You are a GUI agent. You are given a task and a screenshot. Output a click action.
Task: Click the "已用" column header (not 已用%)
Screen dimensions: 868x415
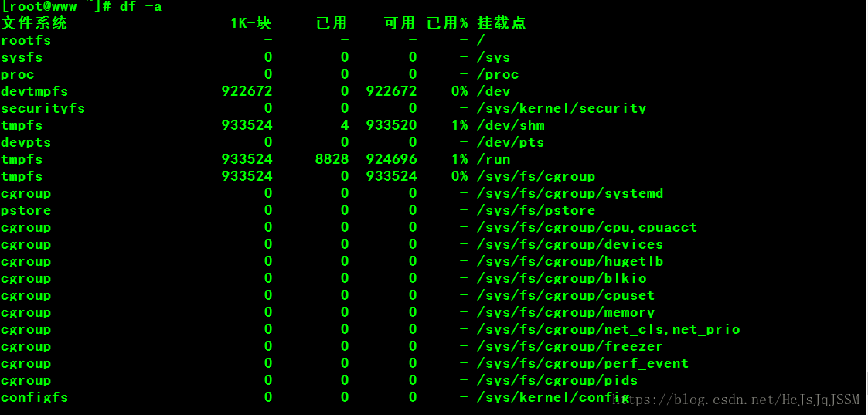pos(332,23)
